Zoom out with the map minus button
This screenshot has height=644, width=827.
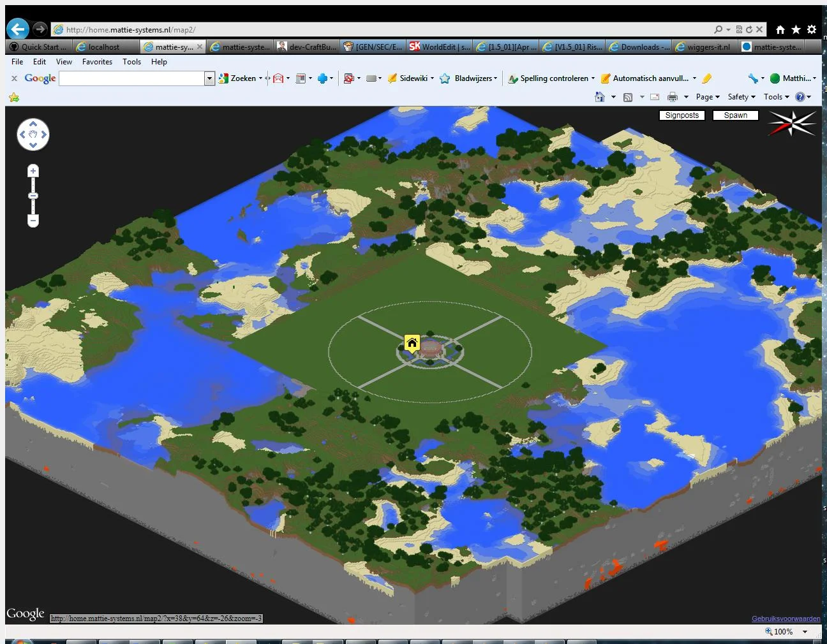point(33,221)
